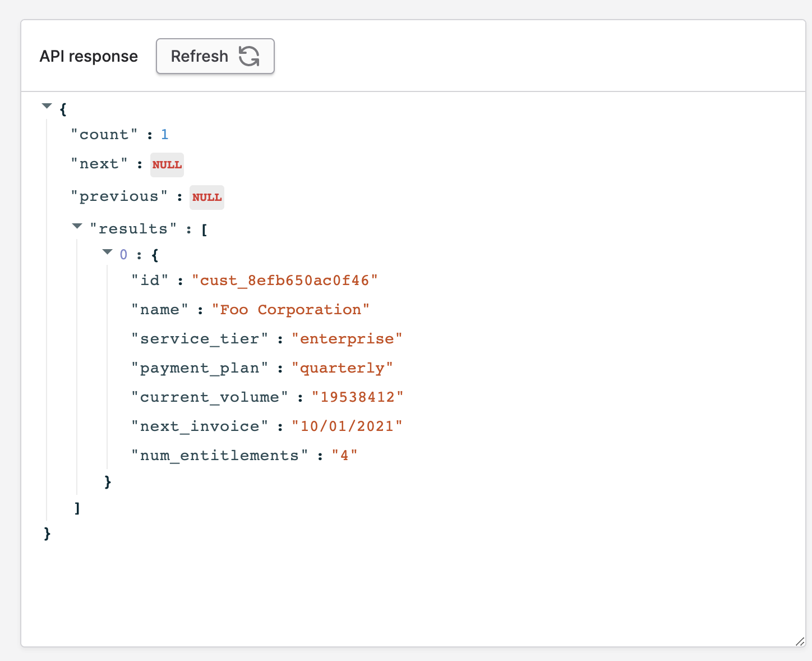The width and height of the screenshot is (812, 661).
Task: Click the "current_volume" key
Action: point(210,397)
